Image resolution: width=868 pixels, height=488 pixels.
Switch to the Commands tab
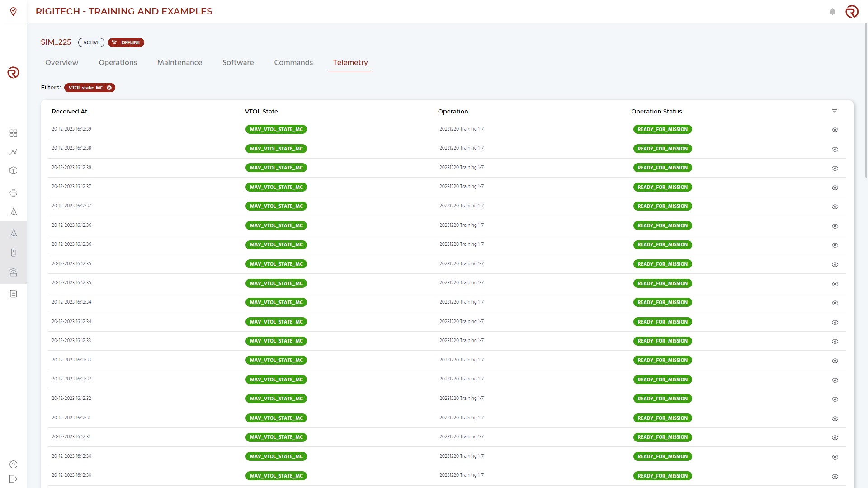[x=293, y=62]
